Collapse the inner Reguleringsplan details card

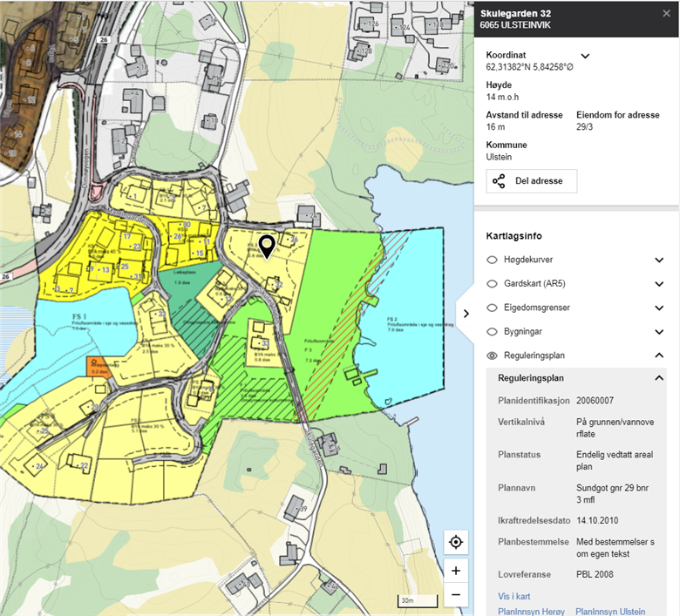pyautogui.click(x=659, y=378)
